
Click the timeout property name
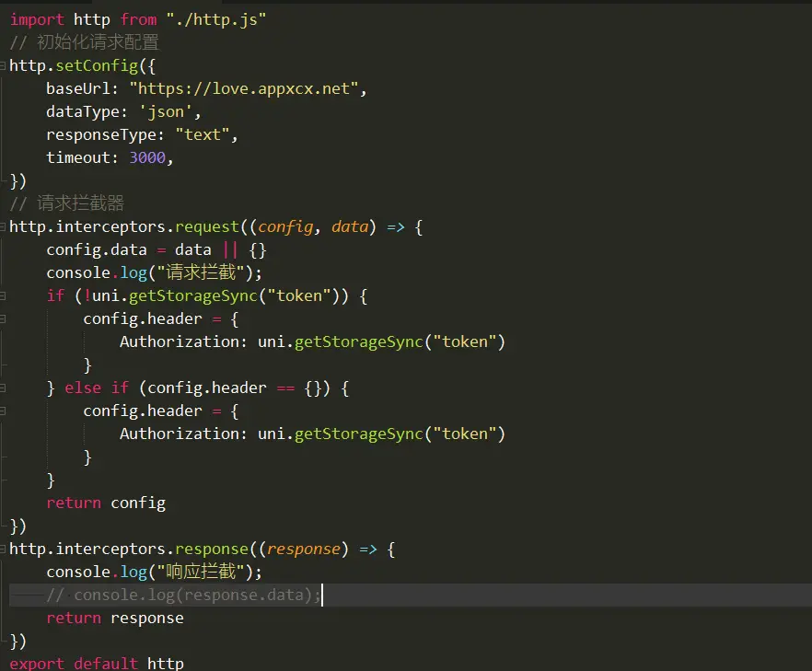pyautogui.click(x=78, y=157)
